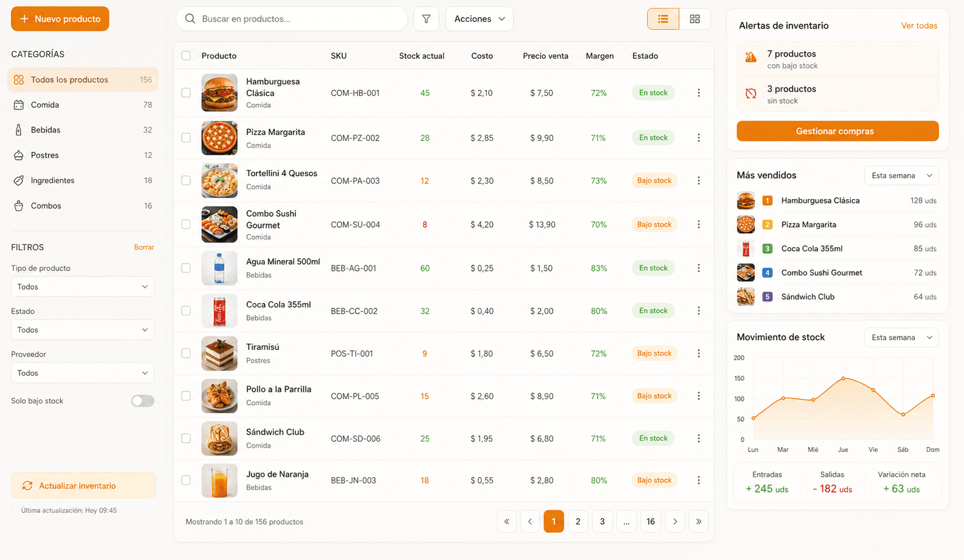Select the Ingredientes category
964x560 pixels.
pyautogui.click(x=83, y=180)
